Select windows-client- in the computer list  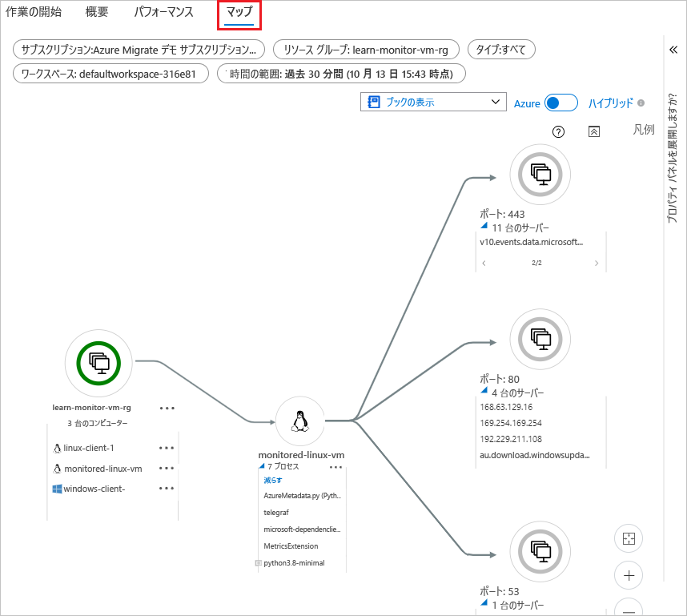click(94, 489)
